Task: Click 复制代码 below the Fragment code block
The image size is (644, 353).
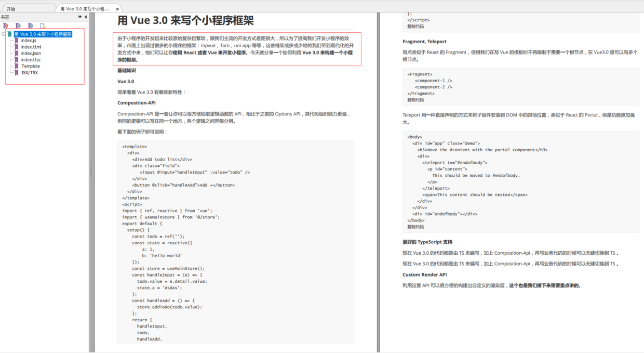Action: [x=415, y=100]
